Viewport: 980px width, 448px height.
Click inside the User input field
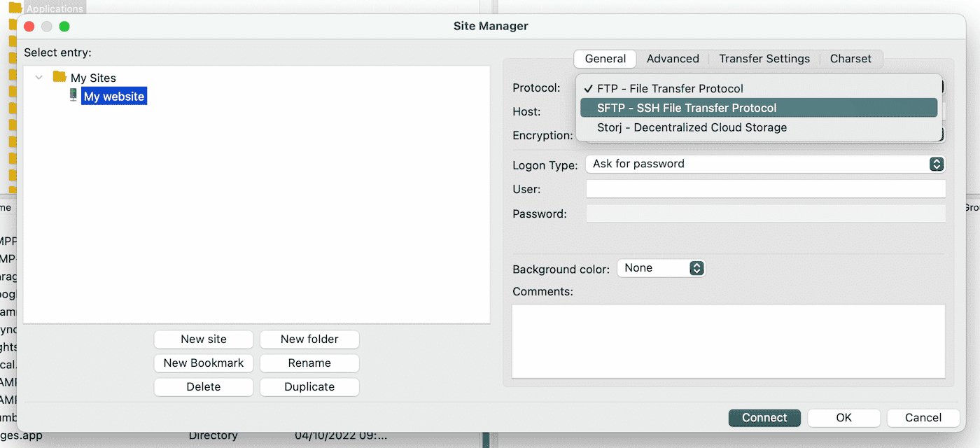click(x=765, y=189)
